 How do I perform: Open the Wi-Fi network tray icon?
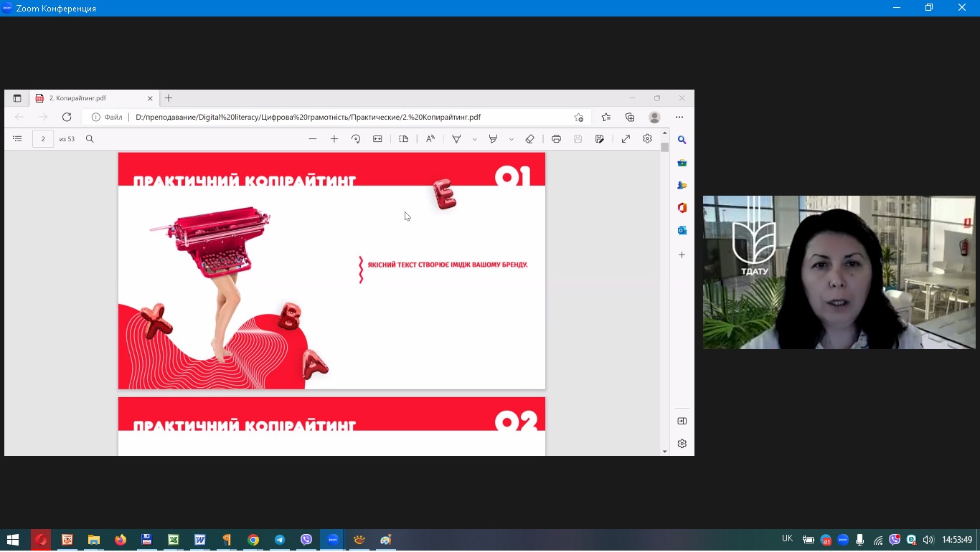878,540
